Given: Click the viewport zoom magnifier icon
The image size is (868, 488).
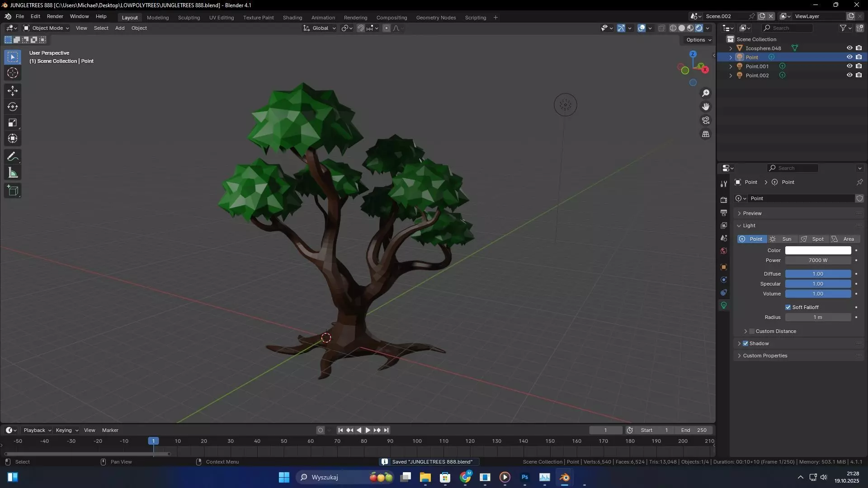Looking at the screenshot, I should pyautogui.click(x=706, y=93).
